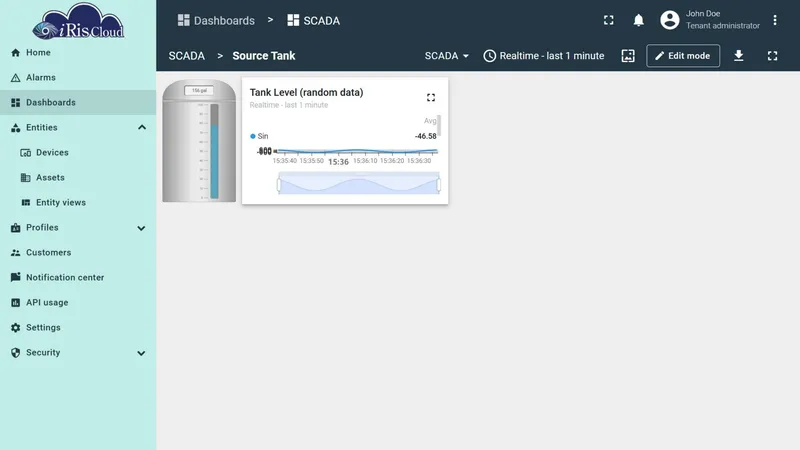Click the legend scrollbar beside Avg
The height and width of the screenshot is (450, 800).
[439, 126]
